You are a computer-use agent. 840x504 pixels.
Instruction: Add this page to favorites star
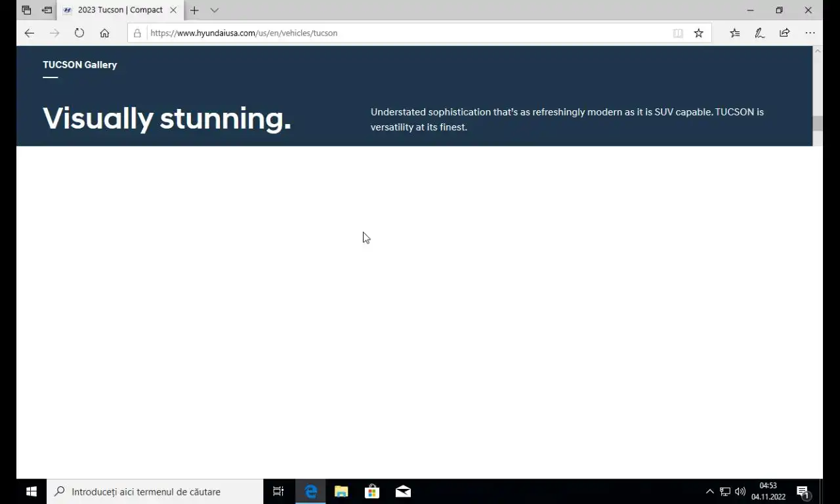coord(699,33)
